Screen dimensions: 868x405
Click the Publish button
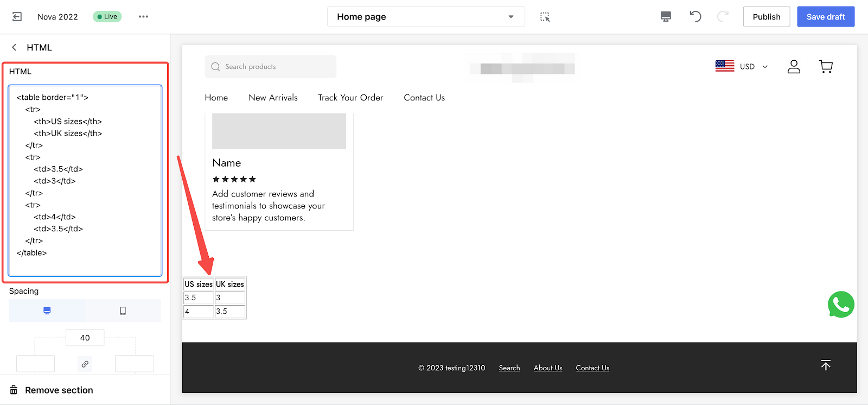click(767, 17)
